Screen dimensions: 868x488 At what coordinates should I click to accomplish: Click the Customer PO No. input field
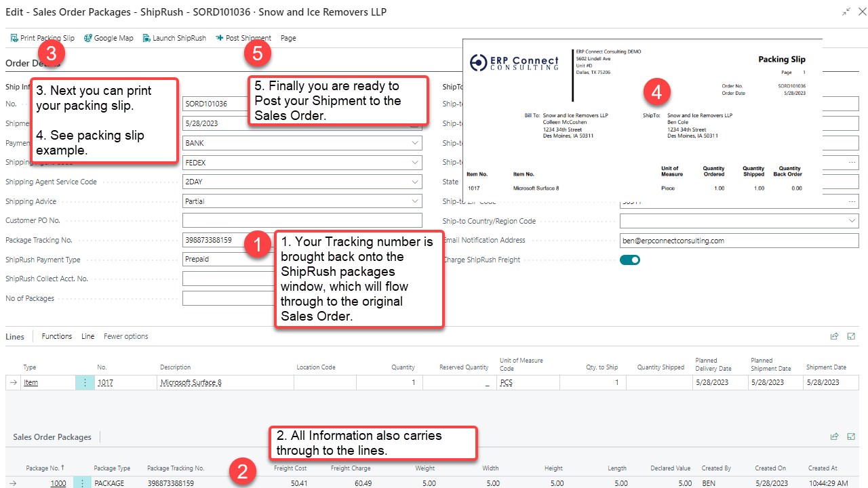point(302,221)
